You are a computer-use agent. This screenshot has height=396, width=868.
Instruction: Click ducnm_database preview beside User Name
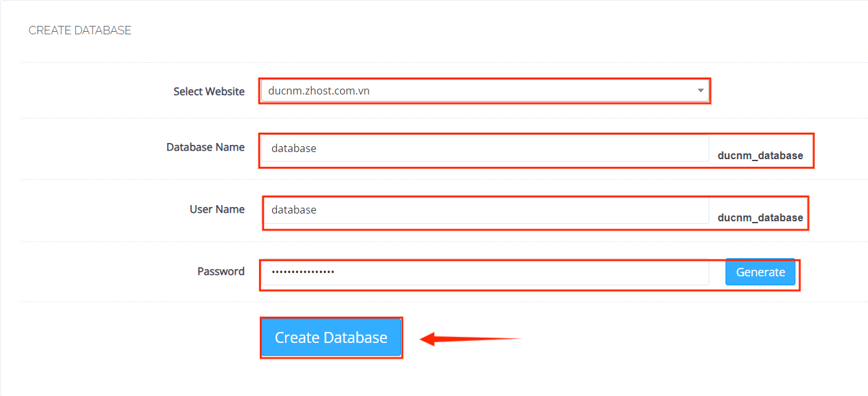tap(760, 217)
